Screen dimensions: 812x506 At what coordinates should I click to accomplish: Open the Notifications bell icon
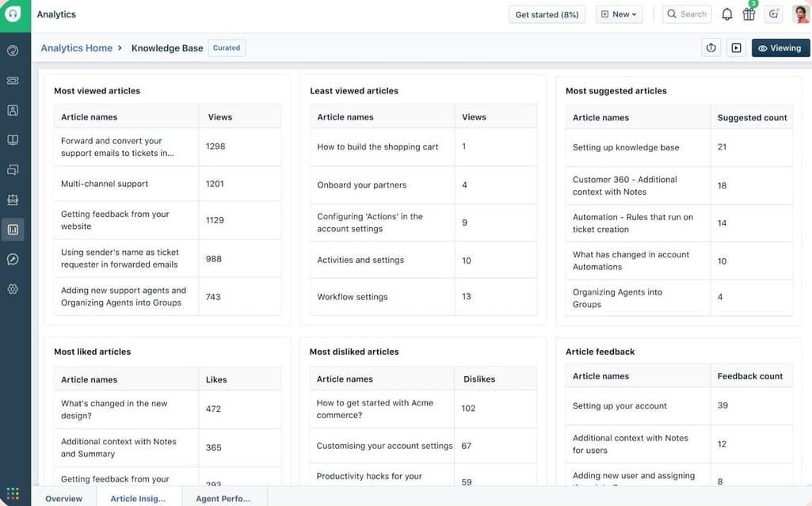(x=726, y=13)
